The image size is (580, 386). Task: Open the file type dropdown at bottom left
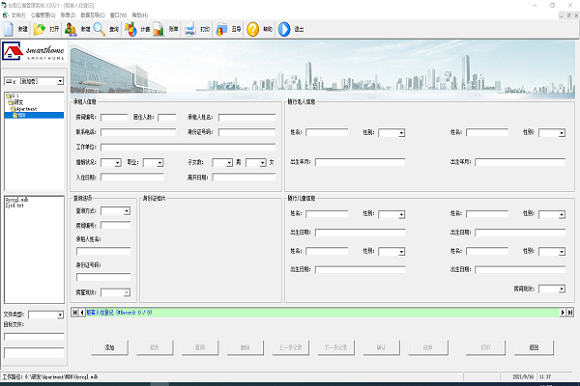(60, 315)
